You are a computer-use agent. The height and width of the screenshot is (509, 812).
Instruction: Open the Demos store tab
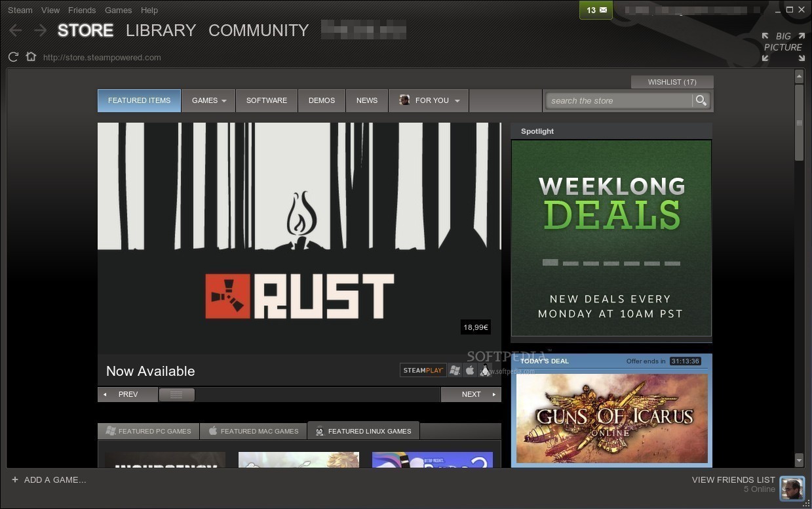322,100
